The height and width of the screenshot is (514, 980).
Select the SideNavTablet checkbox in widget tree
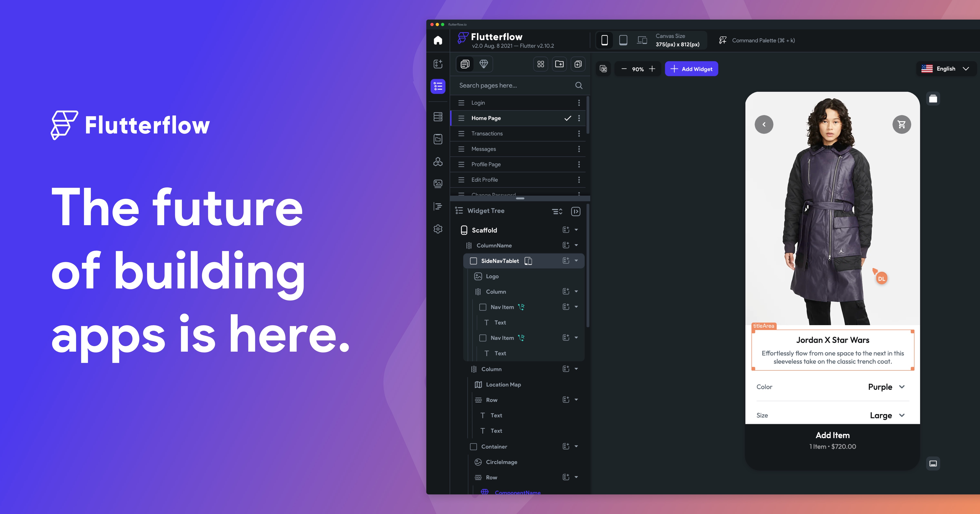(473, 261)
